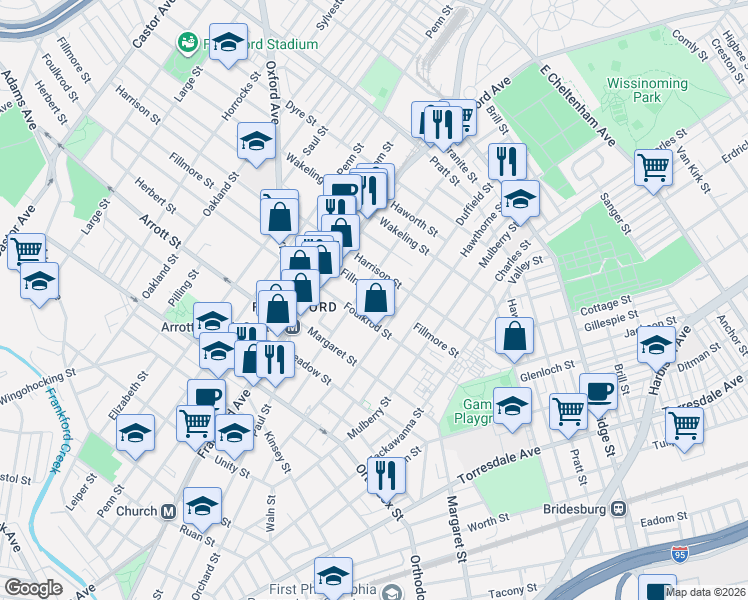
Task: Open the grocery cart marker on Torresdale Ave east
Action: (x=685, y=426)
